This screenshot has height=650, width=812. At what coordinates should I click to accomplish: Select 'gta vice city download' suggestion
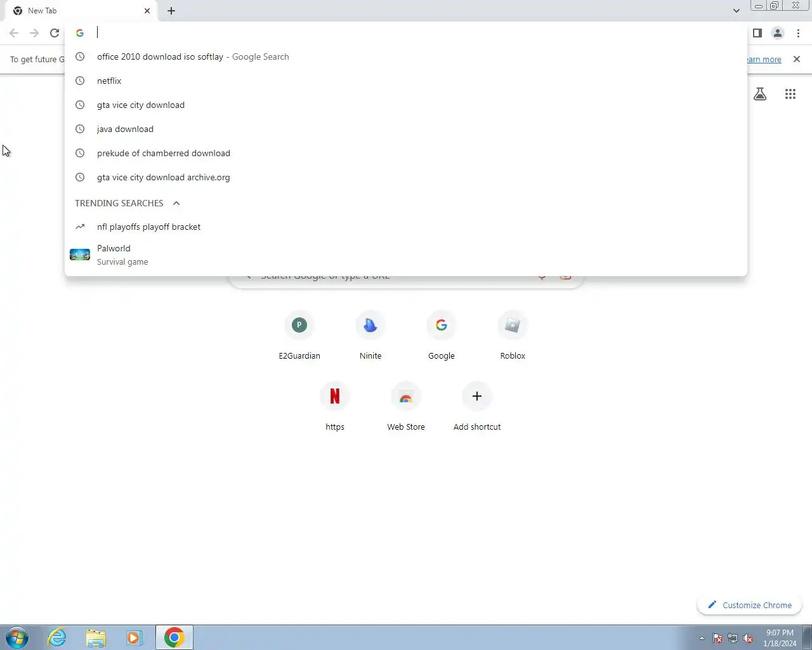[x=406, y=105]
